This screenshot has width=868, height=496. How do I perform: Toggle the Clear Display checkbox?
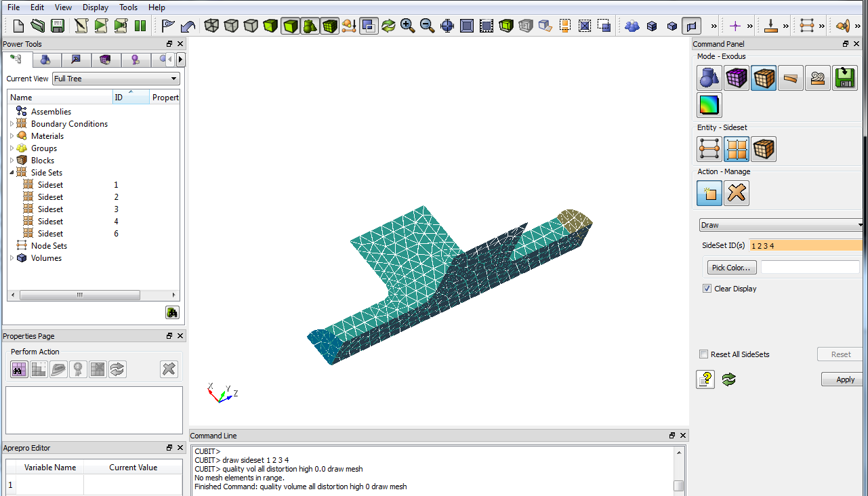click(x=707, y=289)
